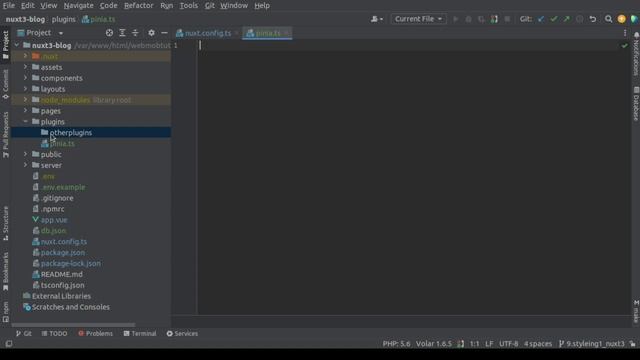Click the plugins breadcrumb in navigation bar
The width and height of the screenshot is (640, 360).
click(x=64, y=19)
